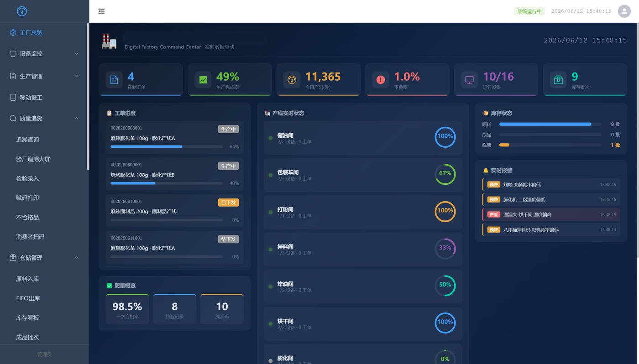Image resolution: width=639 pixels, height=364 pixels.
Task: Click the factory building icon in the header
Action: point(109,42)
